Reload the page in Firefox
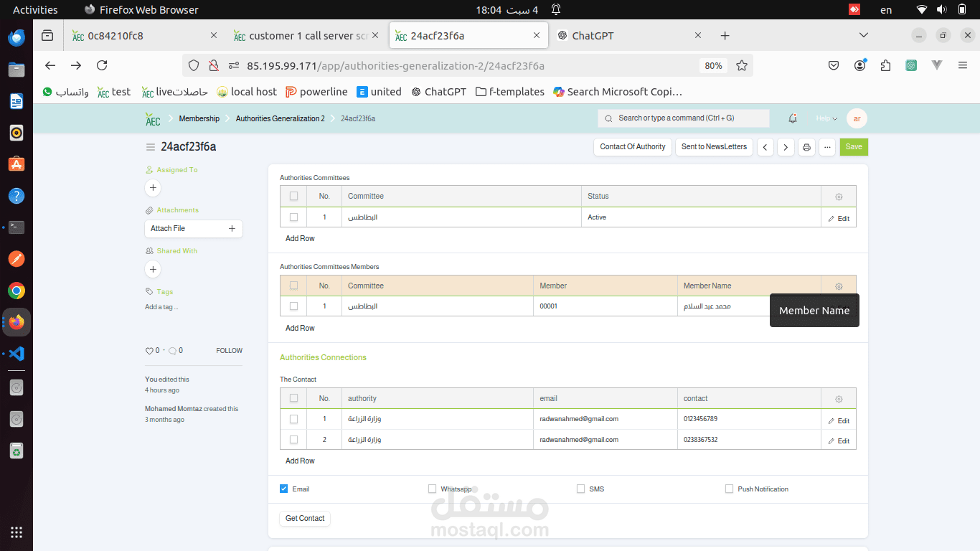The width and height of the screenshot is (980, 551). pos(102,65)
